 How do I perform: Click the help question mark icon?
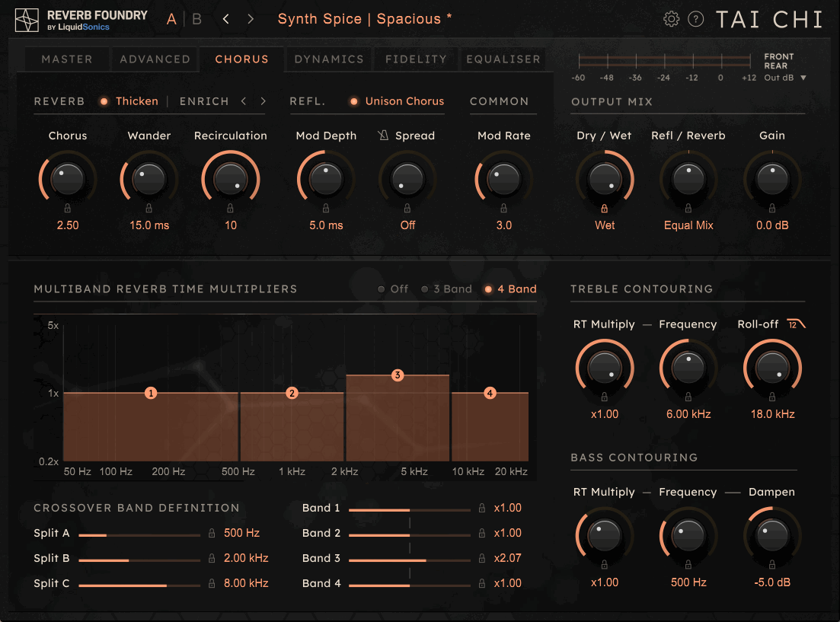pyautogui.click(x=695, y=19)
